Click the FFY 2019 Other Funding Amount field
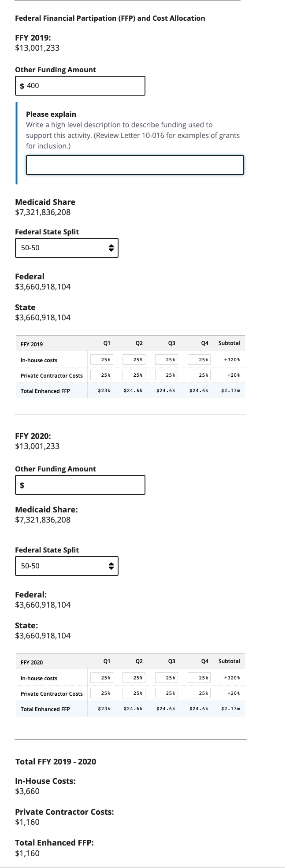 80,85
